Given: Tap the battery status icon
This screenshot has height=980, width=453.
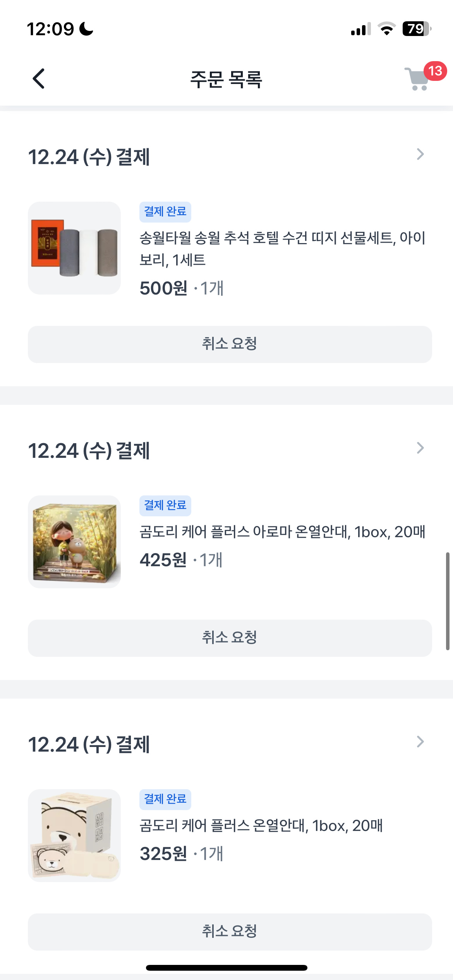Looking at the screenshot, I should (x=417, y=29).
